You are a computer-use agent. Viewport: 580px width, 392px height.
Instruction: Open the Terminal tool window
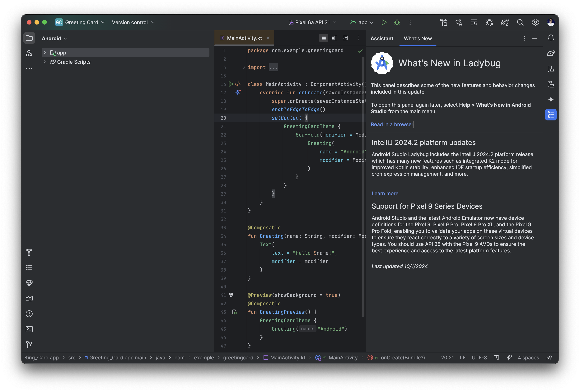coord(29,329)
